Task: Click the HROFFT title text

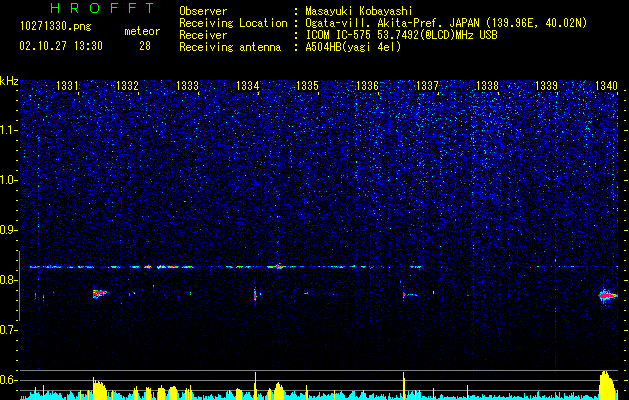Action: click(x=102, y=8)
